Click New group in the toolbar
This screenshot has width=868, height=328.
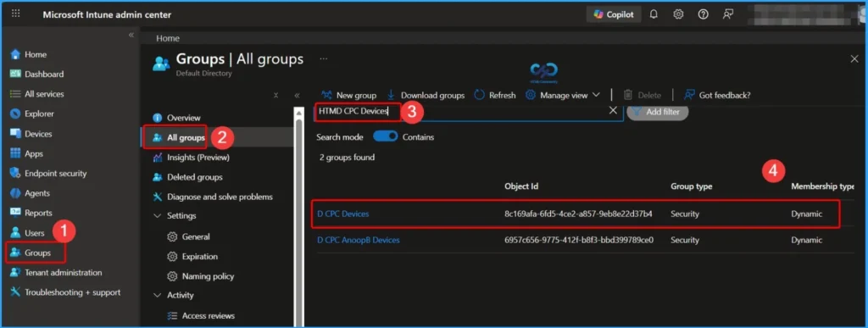click(x=348, y=95)
